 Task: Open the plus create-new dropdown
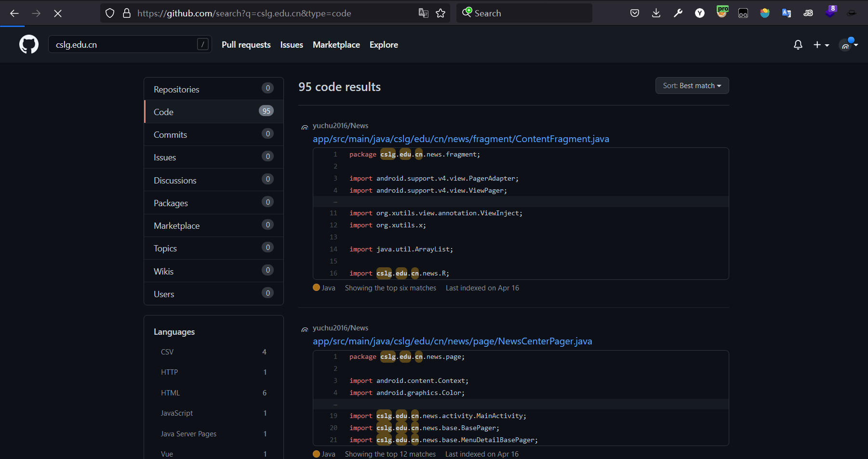[821, 45]
